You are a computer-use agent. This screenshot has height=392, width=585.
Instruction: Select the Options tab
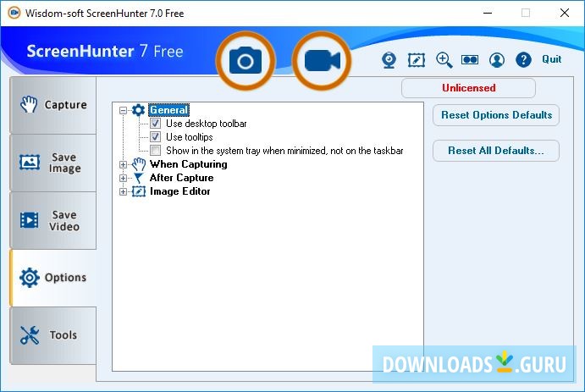click(53, 278)
